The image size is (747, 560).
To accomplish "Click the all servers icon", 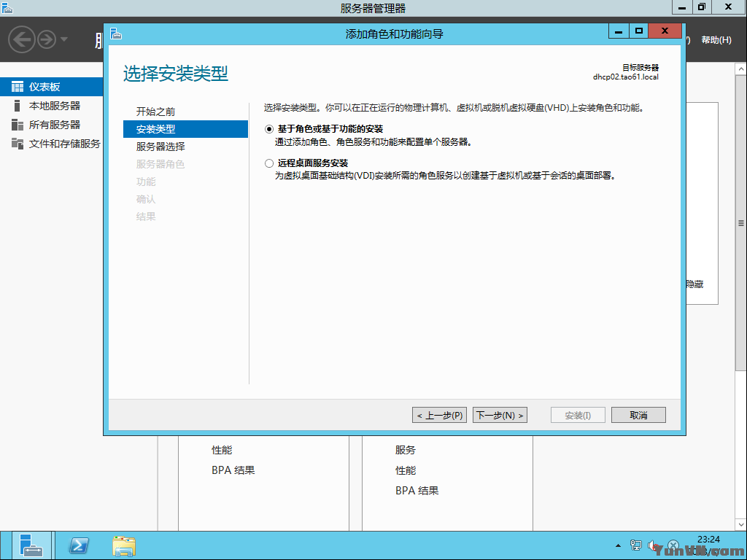I will pyautogui.click(x=18, y=125).
